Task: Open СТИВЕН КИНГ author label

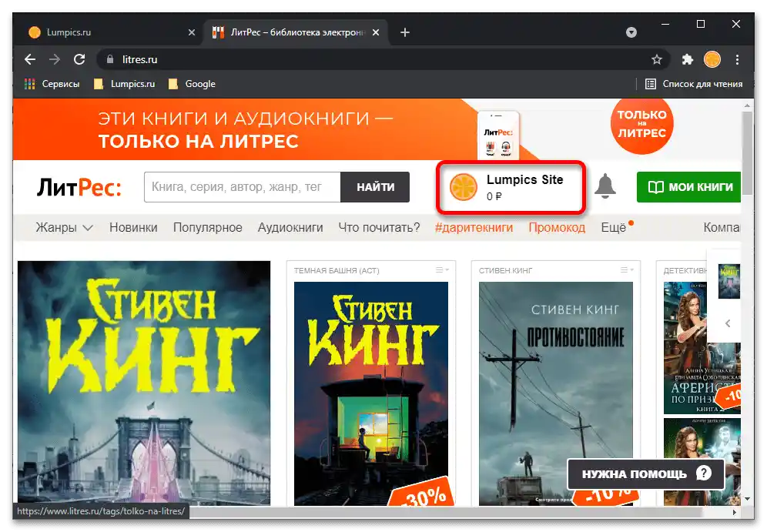Action: pyautogui.click(x=505, y=270)
